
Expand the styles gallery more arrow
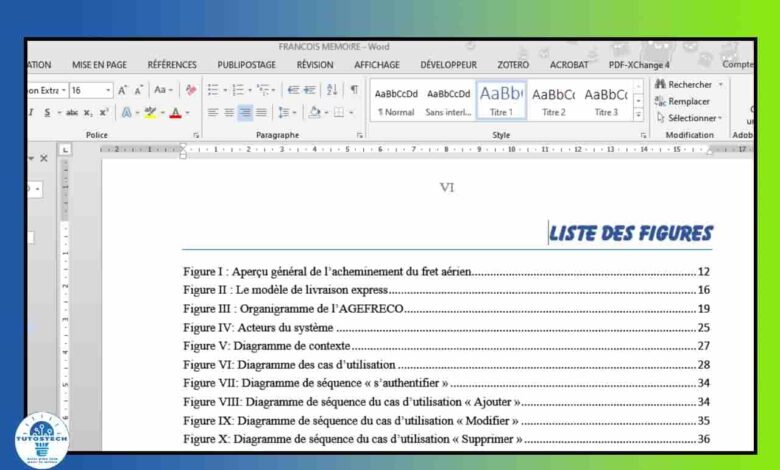638,115
